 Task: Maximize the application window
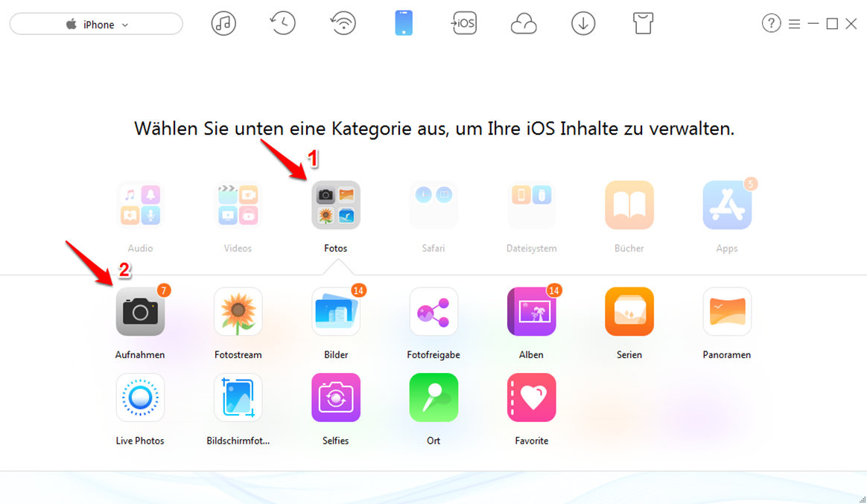[x=832, y=24]
